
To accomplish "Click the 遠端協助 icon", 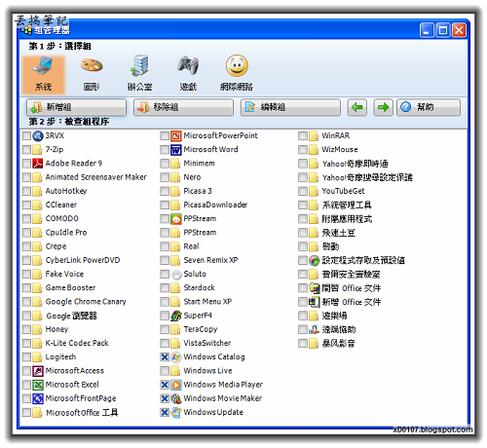I will [x=314, y=329].
